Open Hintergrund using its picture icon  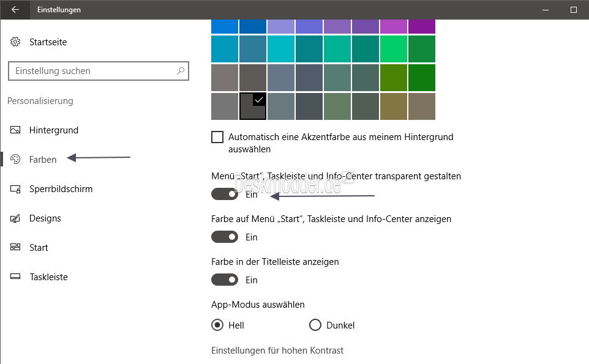click(15, 130)
